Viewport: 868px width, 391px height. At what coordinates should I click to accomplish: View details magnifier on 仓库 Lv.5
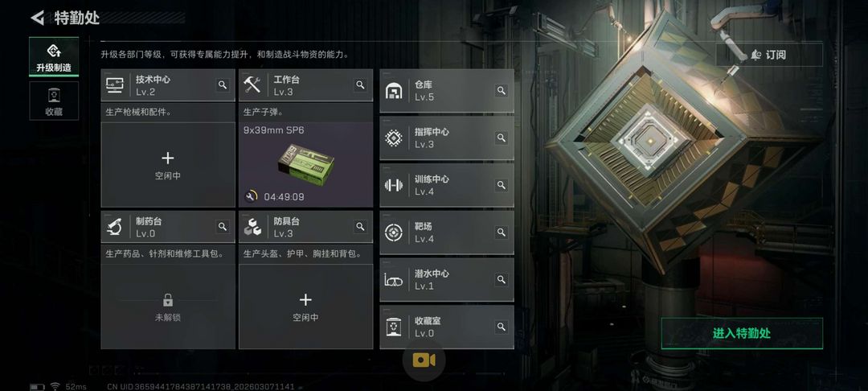pos(502,90)
